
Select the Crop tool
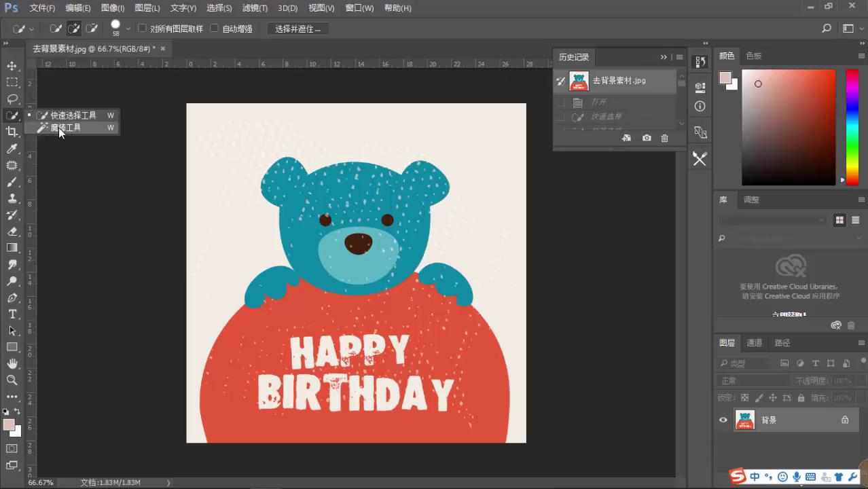click(12, 132)
